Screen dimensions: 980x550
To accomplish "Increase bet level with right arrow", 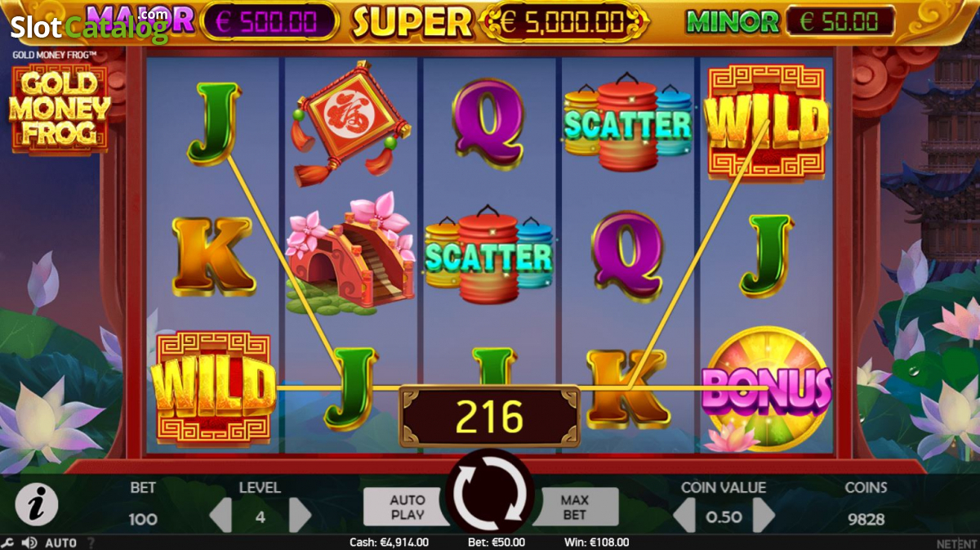I will pos(300,516).
